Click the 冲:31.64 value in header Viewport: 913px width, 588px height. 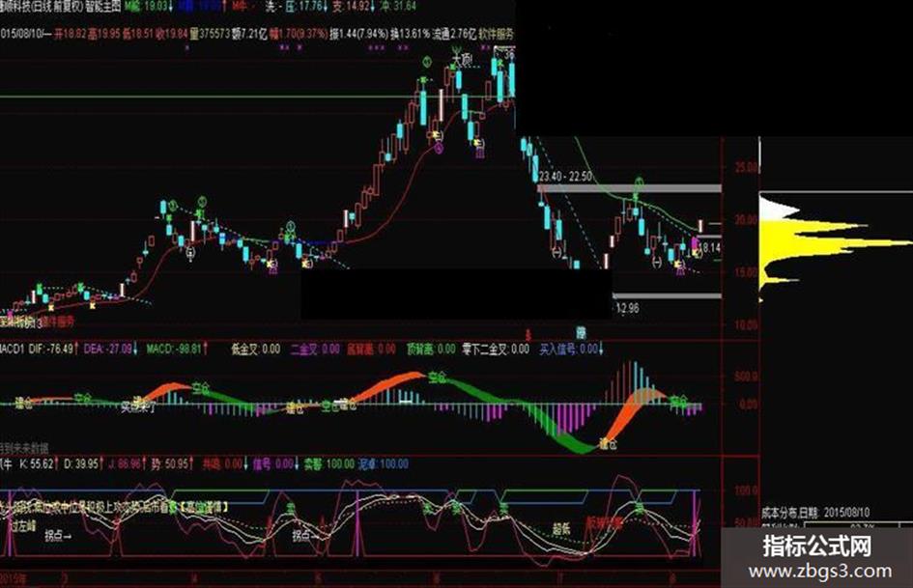(398, 7)
